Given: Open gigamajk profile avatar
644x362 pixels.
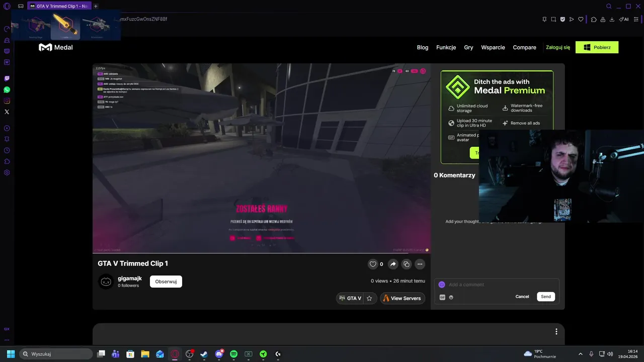Looking at the screenshot, I should [x=106, y=282].
